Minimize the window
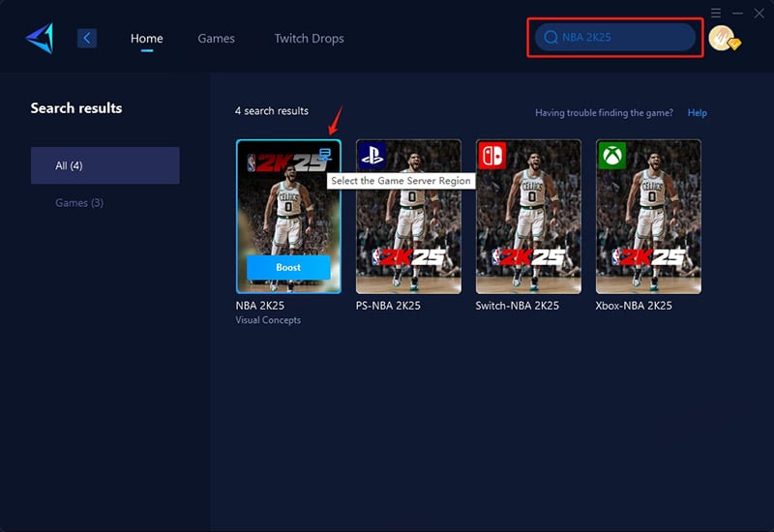774x532 pixels. point(737,14)
